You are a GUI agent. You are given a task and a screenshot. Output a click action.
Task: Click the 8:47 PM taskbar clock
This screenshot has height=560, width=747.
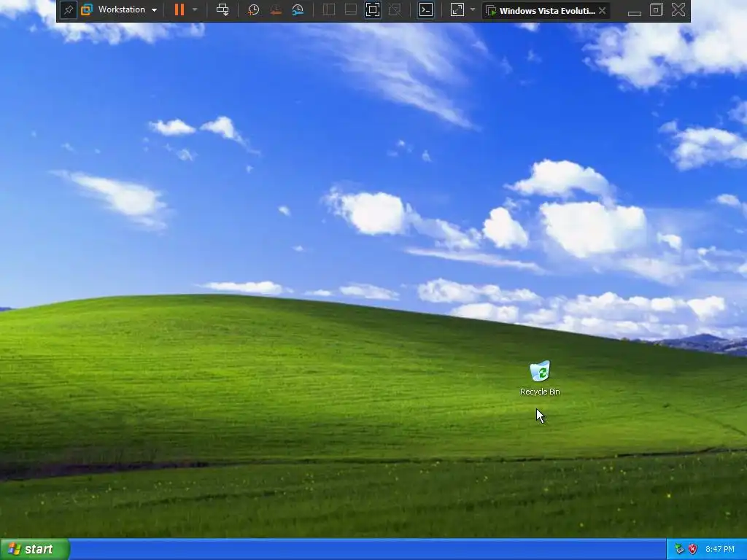720,549
